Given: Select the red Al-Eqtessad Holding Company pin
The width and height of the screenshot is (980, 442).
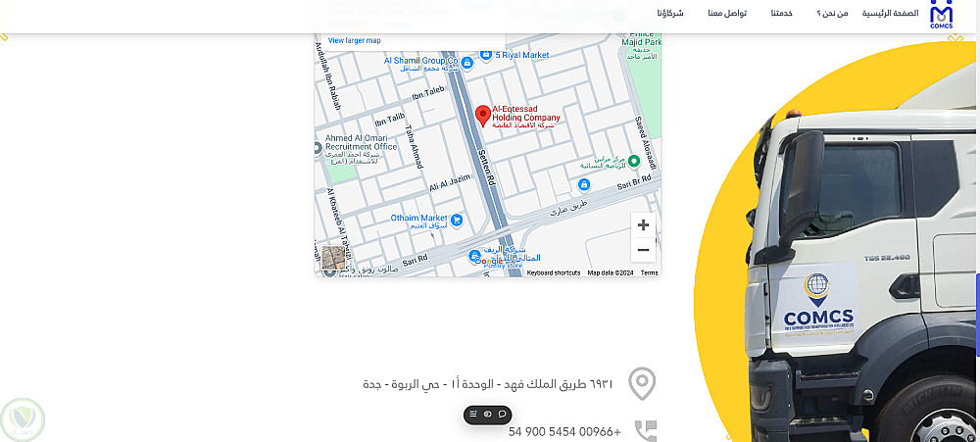Looking at the screenshot, I should (482, 117).
